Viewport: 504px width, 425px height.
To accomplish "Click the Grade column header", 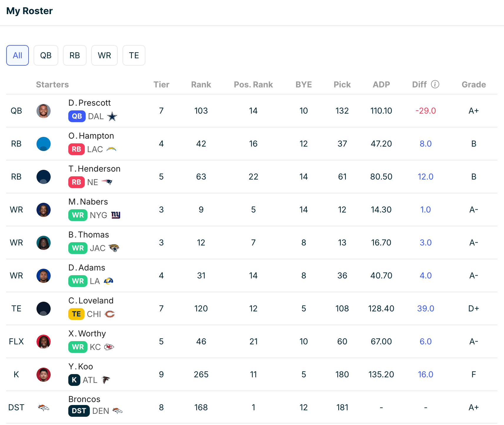I will click(473, 84).
